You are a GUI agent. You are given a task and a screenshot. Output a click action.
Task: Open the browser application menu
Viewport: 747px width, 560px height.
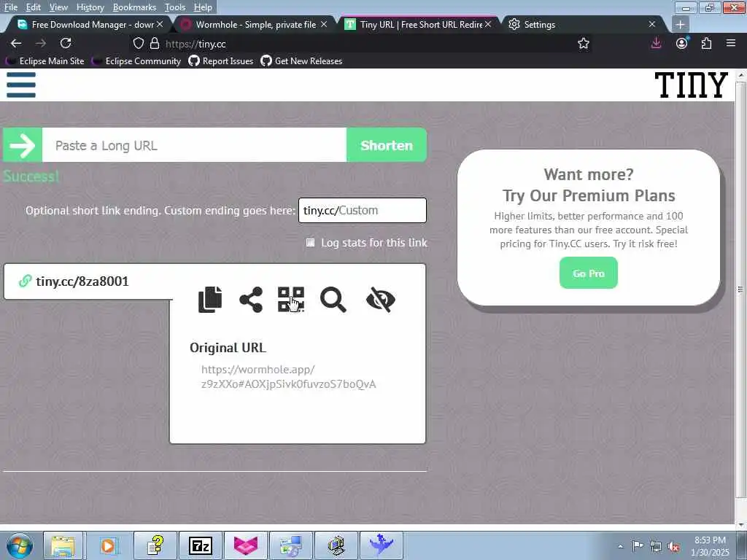point(731,43)
